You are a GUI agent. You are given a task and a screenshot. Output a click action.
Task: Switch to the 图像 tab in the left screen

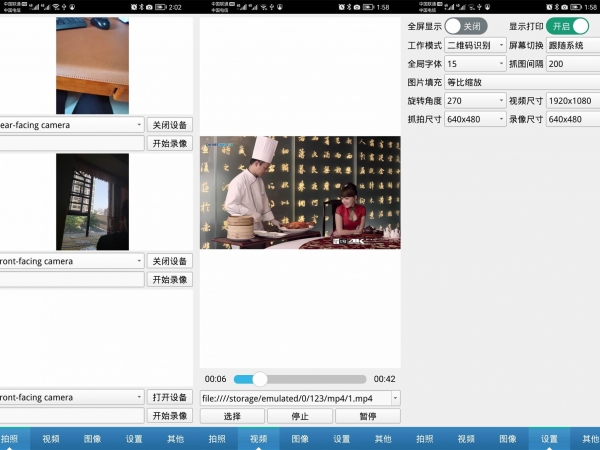pos(92,439)
